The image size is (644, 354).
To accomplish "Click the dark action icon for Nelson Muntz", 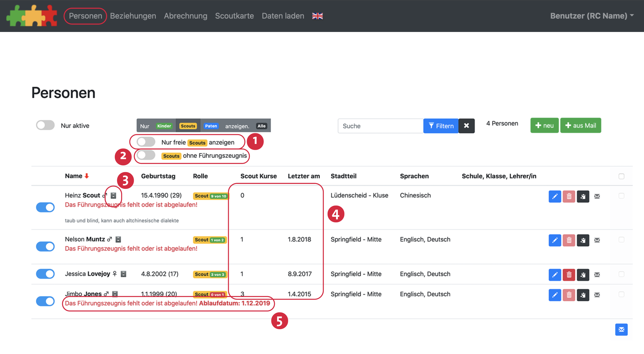I will point(583,240).
